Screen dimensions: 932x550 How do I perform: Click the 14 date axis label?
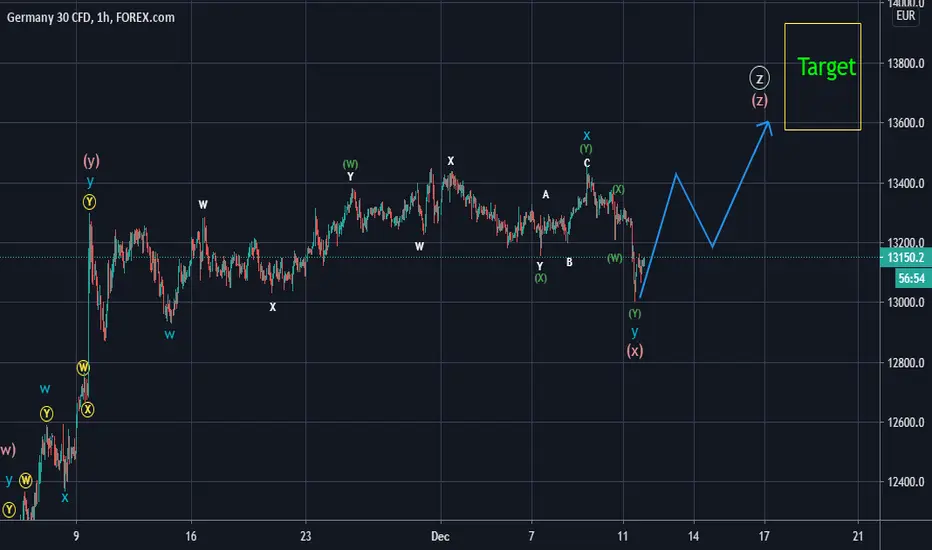click(694, 536)
